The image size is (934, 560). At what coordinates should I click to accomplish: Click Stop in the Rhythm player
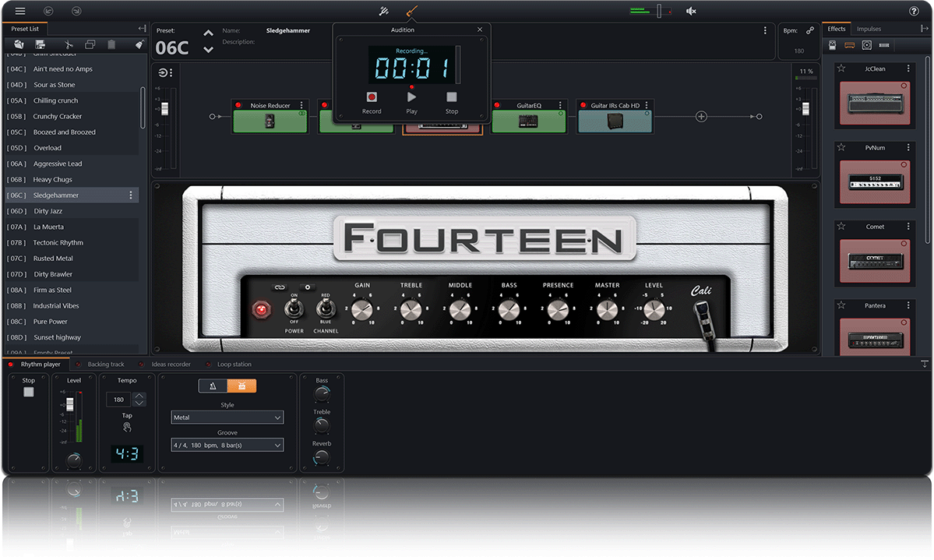coord(28,392)
